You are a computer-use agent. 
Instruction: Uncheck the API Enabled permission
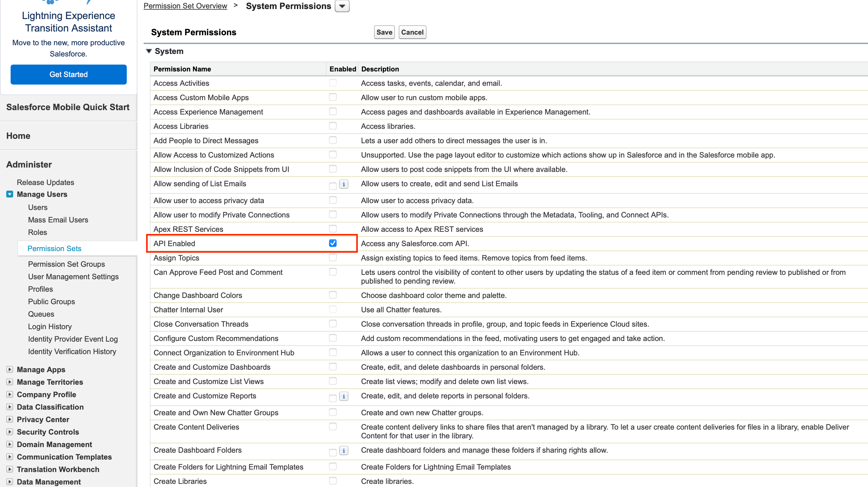[x=333, y=243]
